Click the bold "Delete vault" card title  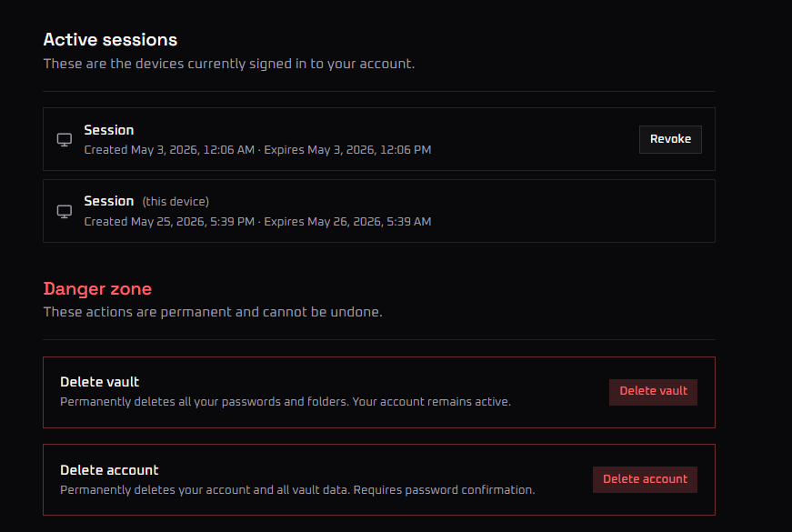[x=99, y=382]
